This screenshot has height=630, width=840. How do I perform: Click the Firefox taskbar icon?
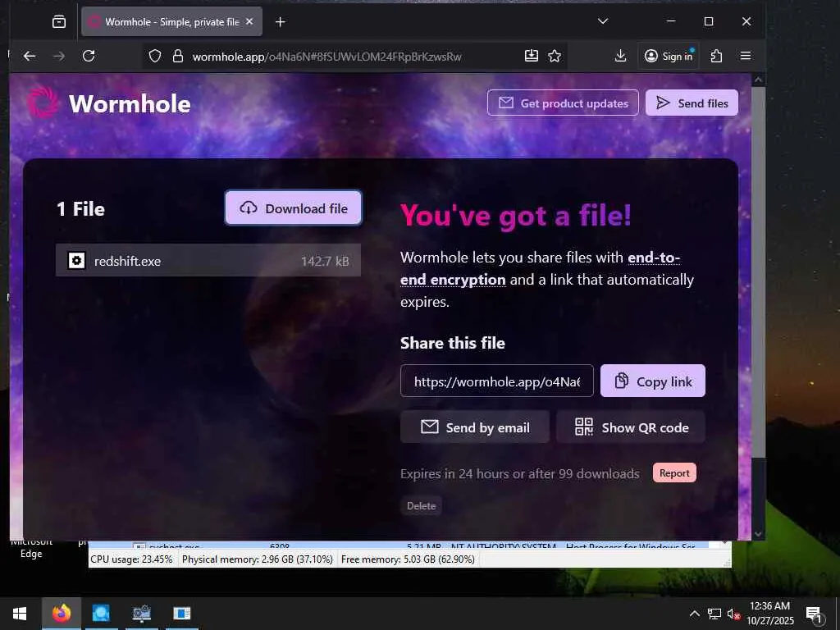[x=61, y=614]
